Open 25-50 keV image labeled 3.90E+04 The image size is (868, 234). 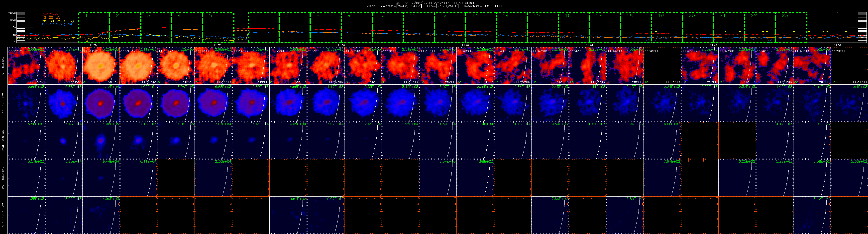tap(64, 177)
